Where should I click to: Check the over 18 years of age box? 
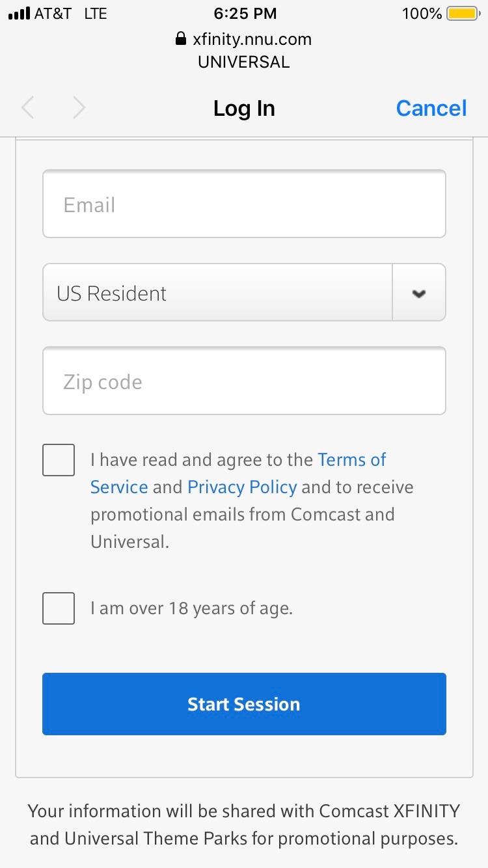[x=59, y=608]
